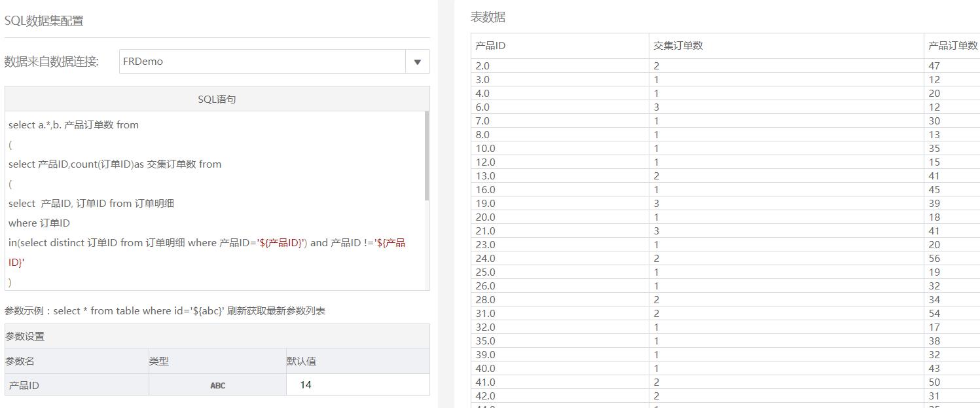Click SQL line 'select 产品ID, 订单ID from 订单明细'
This screenshot has height=408, width=980.
pyautogui.click(x=91, y=204)
